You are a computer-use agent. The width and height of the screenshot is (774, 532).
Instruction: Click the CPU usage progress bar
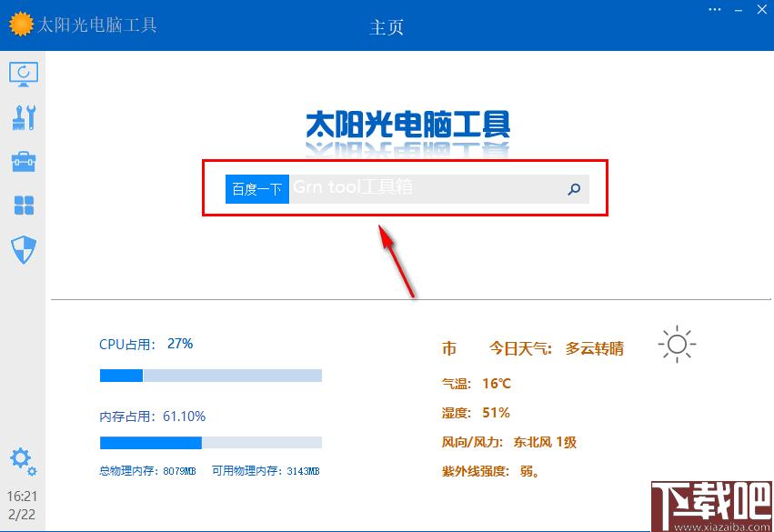(211, 376)
